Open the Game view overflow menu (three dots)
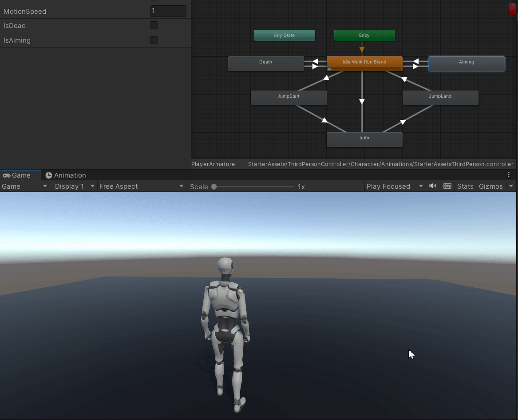This screenshot has height=420, width=518. (508, 174)
